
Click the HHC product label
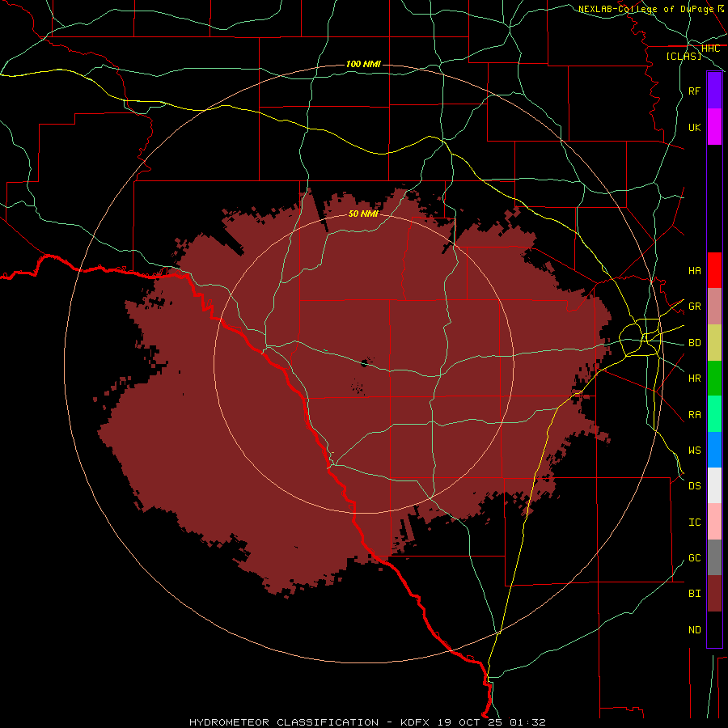(x=710, y=49)
